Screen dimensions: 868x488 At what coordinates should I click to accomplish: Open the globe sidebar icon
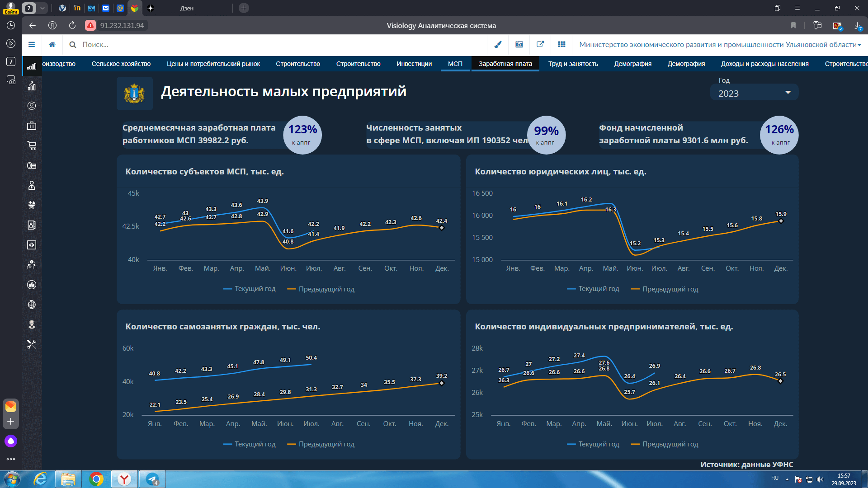pos(32,305)
